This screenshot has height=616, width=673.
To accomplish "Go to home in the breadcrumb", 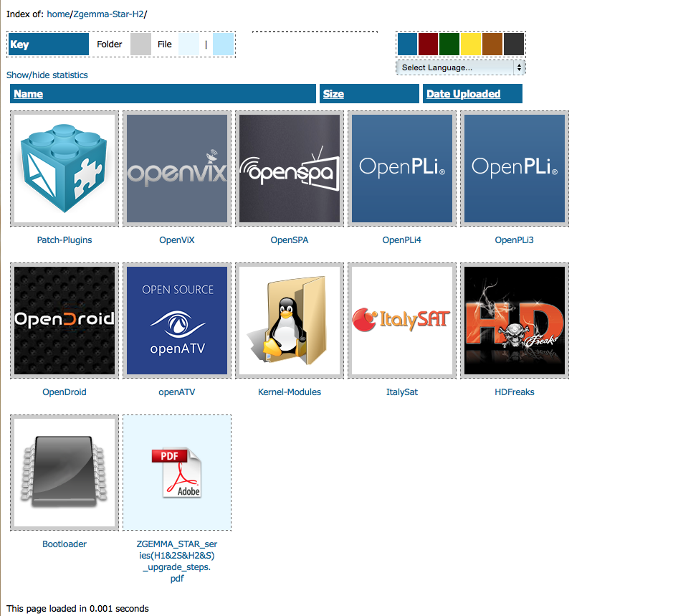I will point(58,14).
